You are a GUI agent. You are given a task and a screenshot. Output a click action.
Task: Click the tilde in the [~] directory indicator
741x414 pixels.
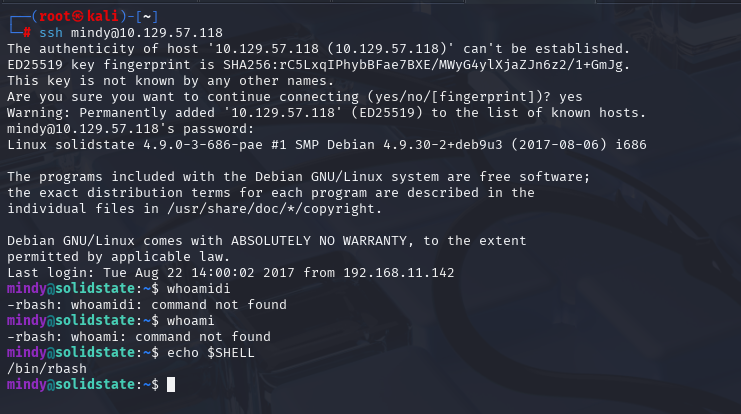click(147, 17)
